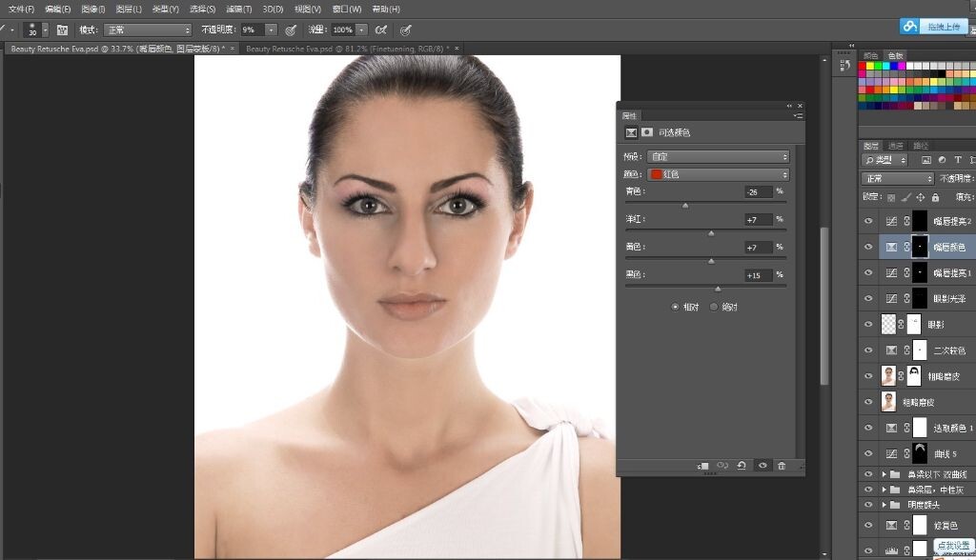Hide the 二次较色 layer
Image resolution: width=976 pixels, height=560 pixels.
869,350
